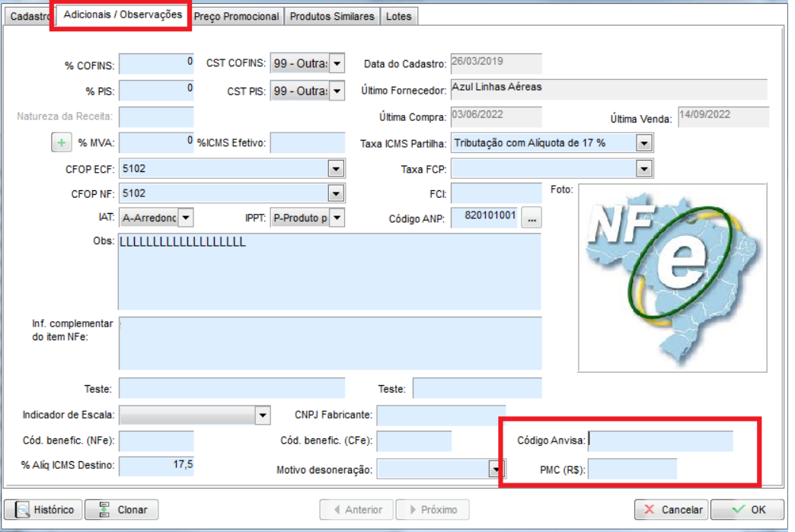
Task: Expand the Taxa ICMS Partilha dropdown
Action: point(644,143)
